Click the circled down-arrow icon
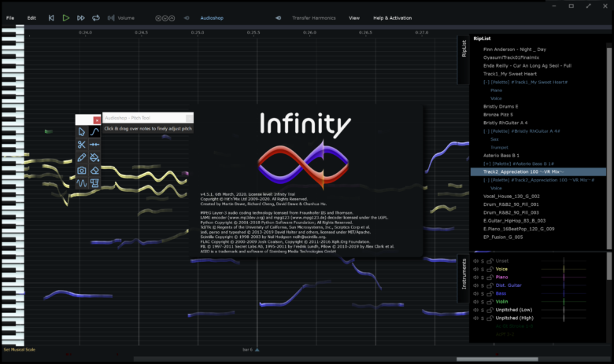Screen dimensions: 614x364 pyautogui.click(x=165, y=18)
